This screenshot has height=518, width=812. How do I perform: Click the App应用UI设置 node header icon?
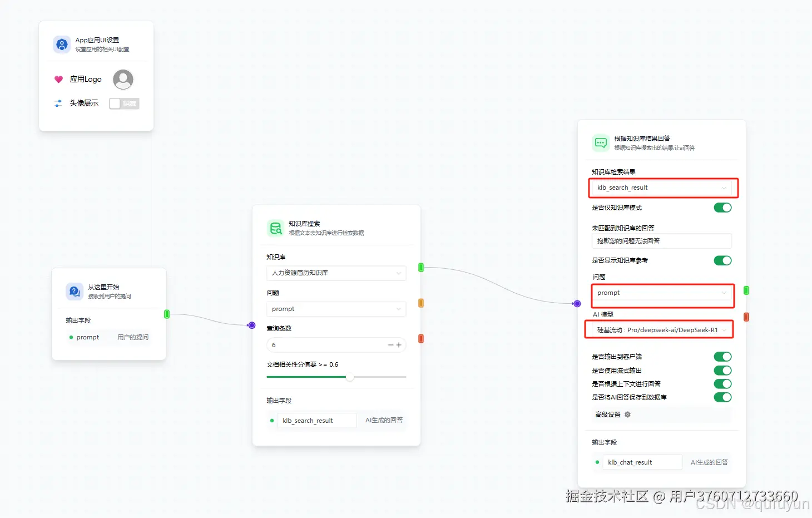(62, 44)
